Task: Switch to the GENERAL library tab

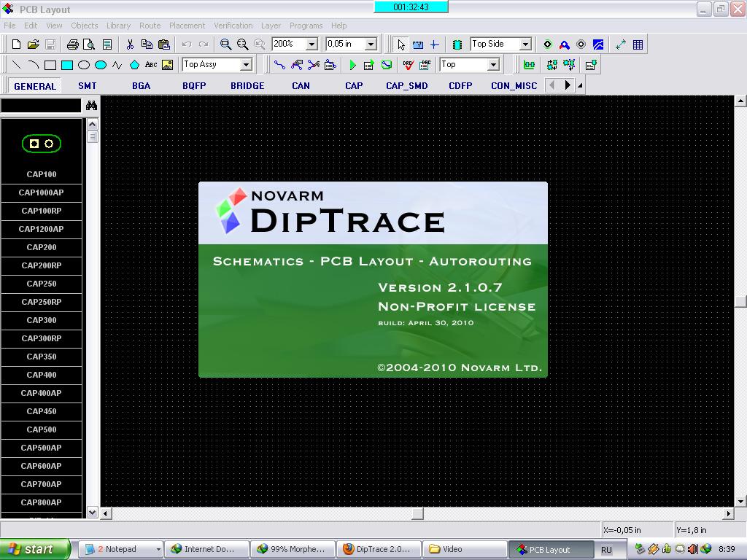Action: click(35, 86)
